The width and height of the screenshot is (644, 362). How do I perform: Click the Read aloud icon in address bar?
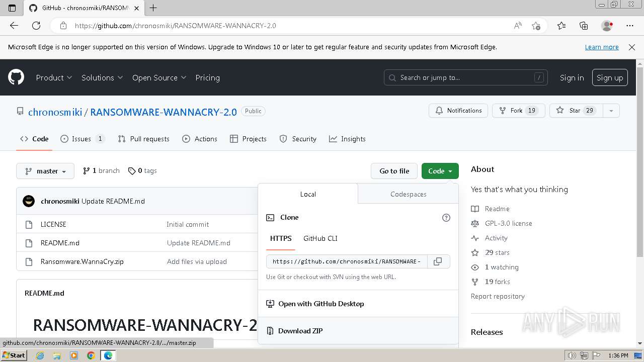(518, 26)
